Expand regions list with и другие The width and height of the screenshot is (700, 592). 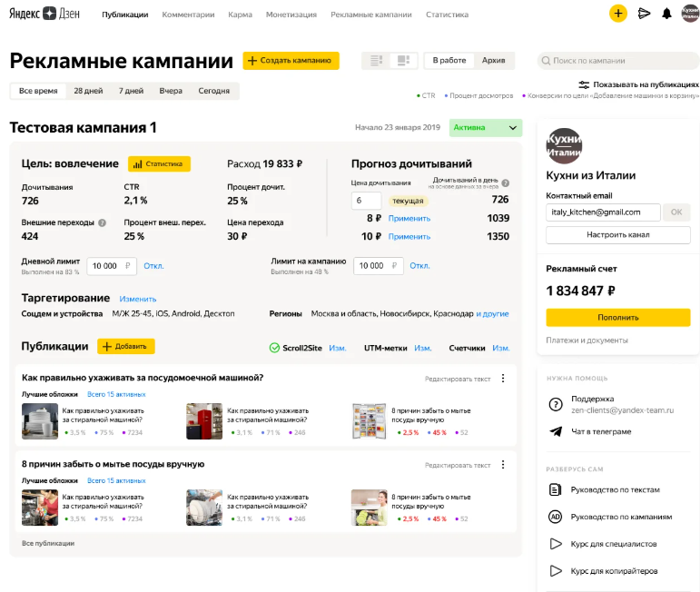click(x=492, y=313)
